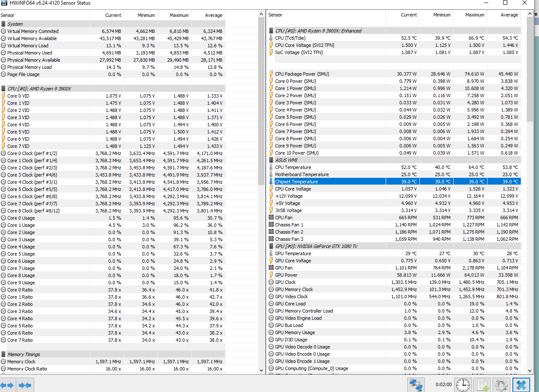Select the Memory Clock row
This screenshot has height=392, width=539.
pyautogui.click(x=112, y=362)
